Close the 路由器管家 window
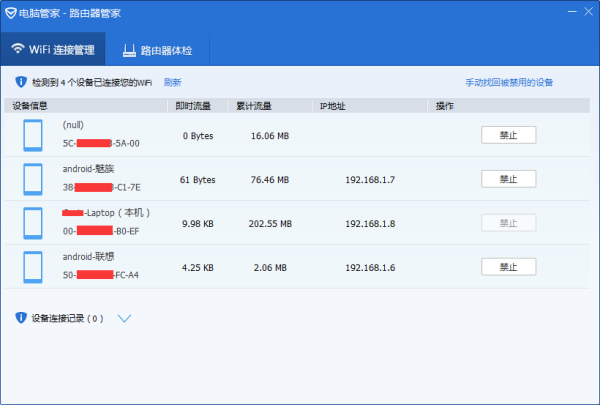600x405 pixels. click(589, 12)
